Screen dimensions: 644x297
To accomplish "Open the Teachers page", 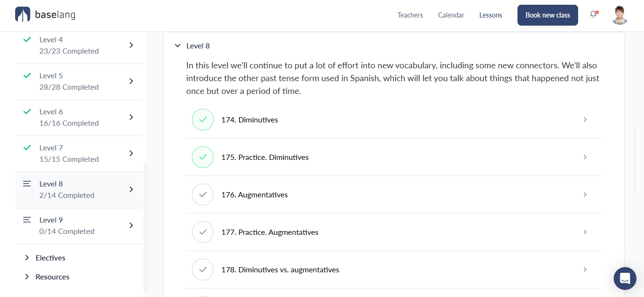I will 410,15.
